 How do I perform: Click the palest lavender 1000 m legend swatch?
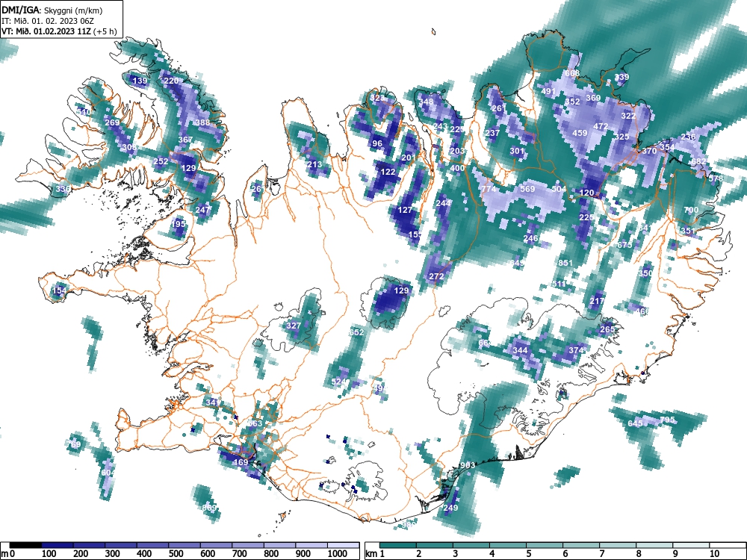point(344,545)
